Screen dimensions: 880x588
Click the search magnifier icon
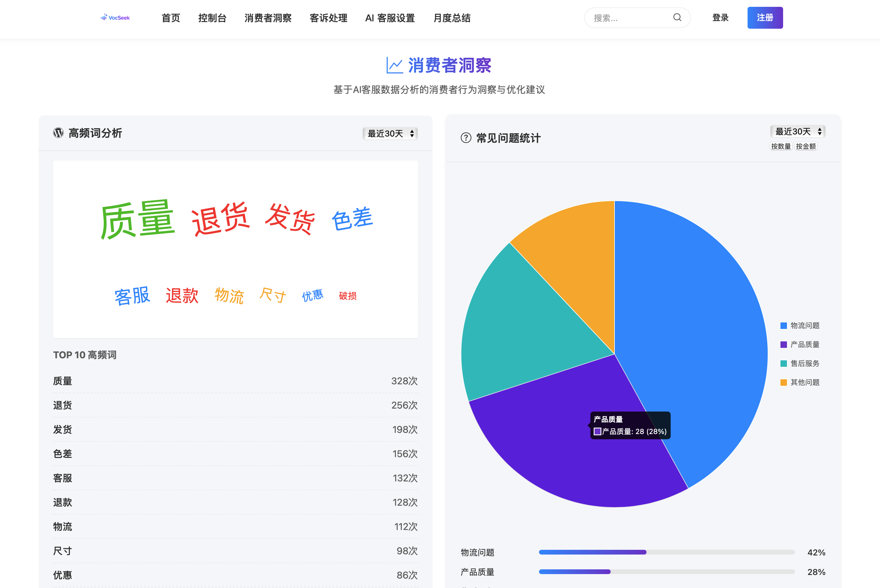tap(677, 17)
